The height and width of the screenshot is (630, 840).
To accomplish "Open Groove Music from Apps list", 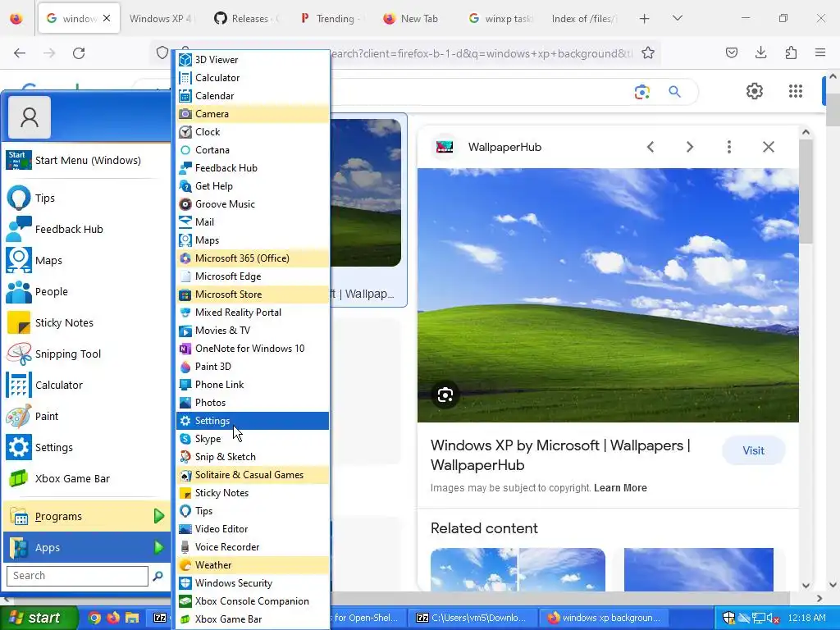I will [x=253, y=204].
